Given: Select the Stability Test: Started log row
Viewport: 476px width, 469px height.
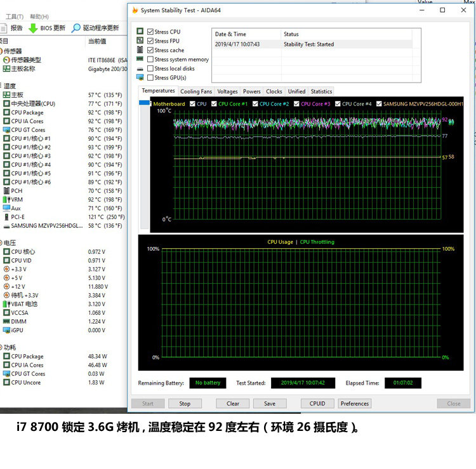Looking at the screenshot, I should point(313,44).
